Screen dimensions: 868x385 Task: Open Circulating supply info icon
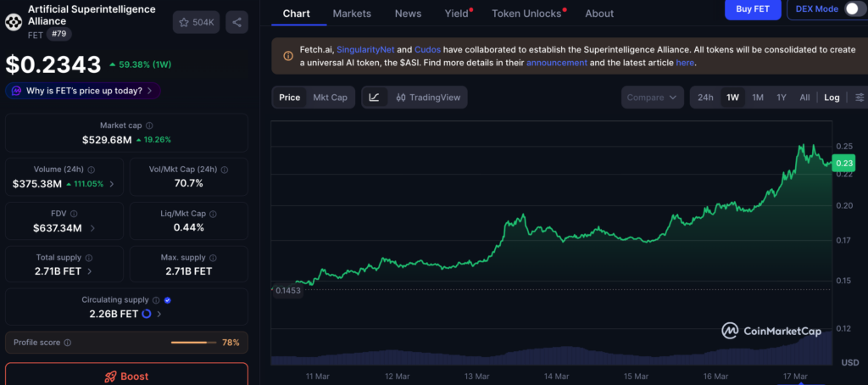156,300
